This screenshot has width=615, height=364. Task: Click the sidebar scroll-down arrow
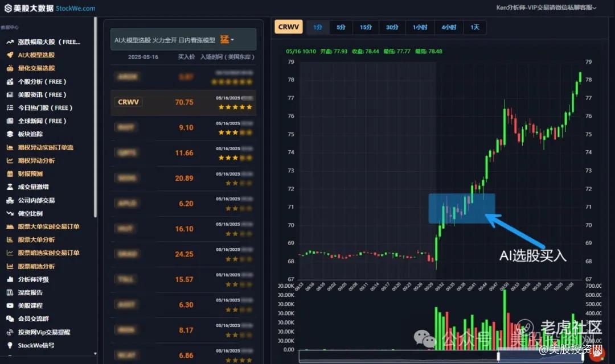click(x=95, y=353)
